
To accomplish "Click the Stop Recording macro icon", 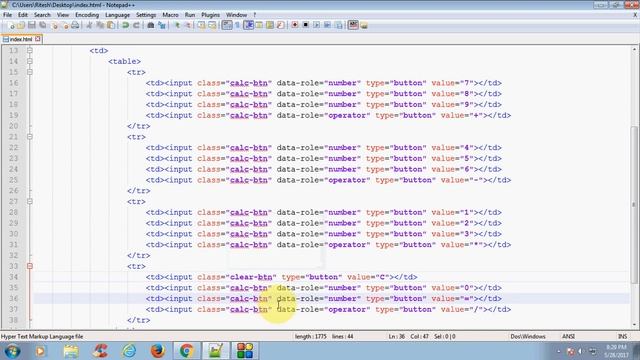I will point(305,25).
